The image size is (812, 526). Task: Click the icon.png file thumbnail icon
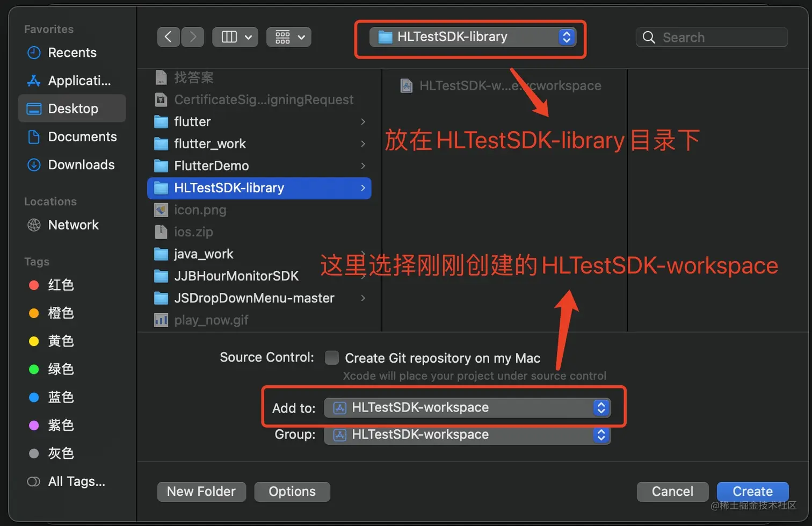161,210
